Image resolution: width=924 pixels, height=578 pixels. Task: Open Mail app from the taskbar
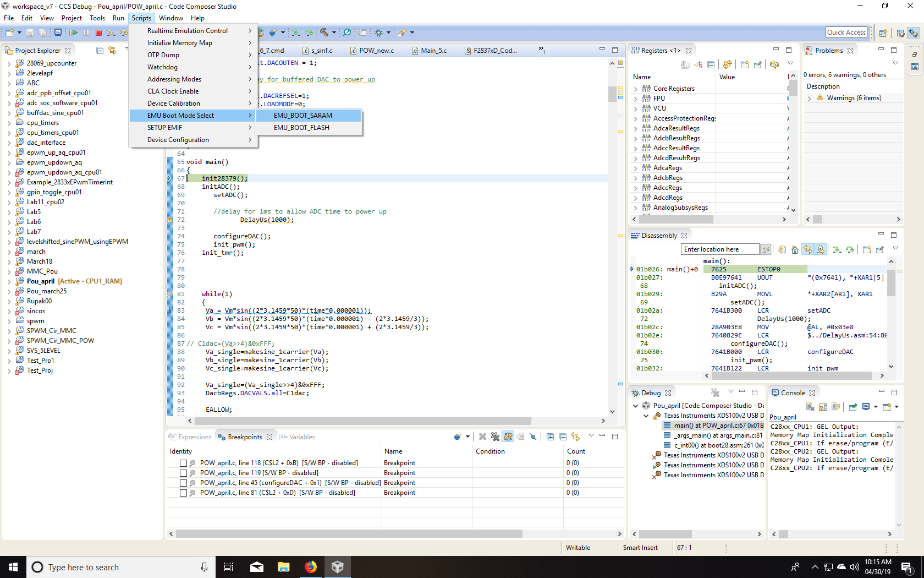257,567
